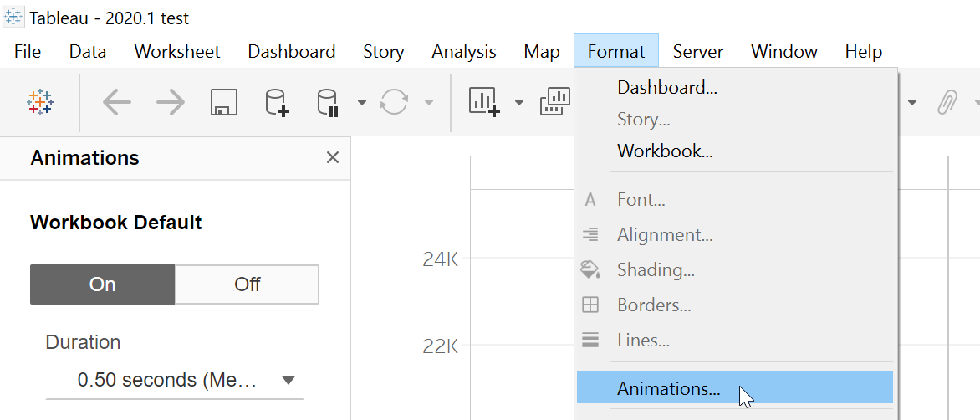This screenshot has height=420, width=980.
Task: Click the paperclip group icon
Action: (x=947, y=103)
